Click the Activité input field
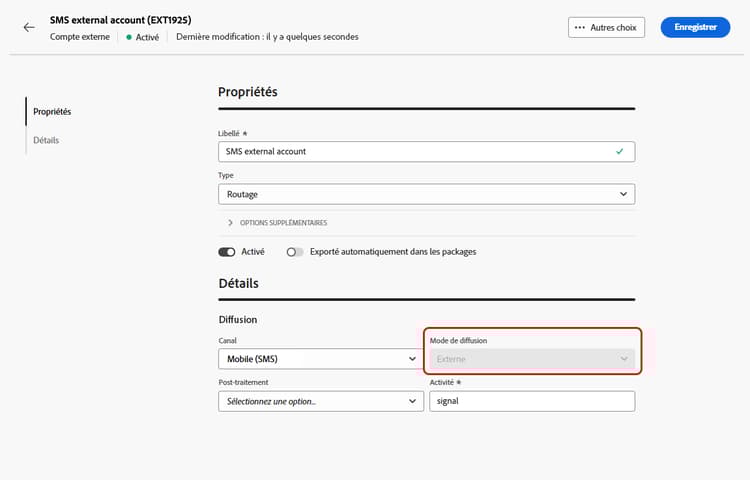The width and height of the screenshot is (750, 480). pos(532,401)
